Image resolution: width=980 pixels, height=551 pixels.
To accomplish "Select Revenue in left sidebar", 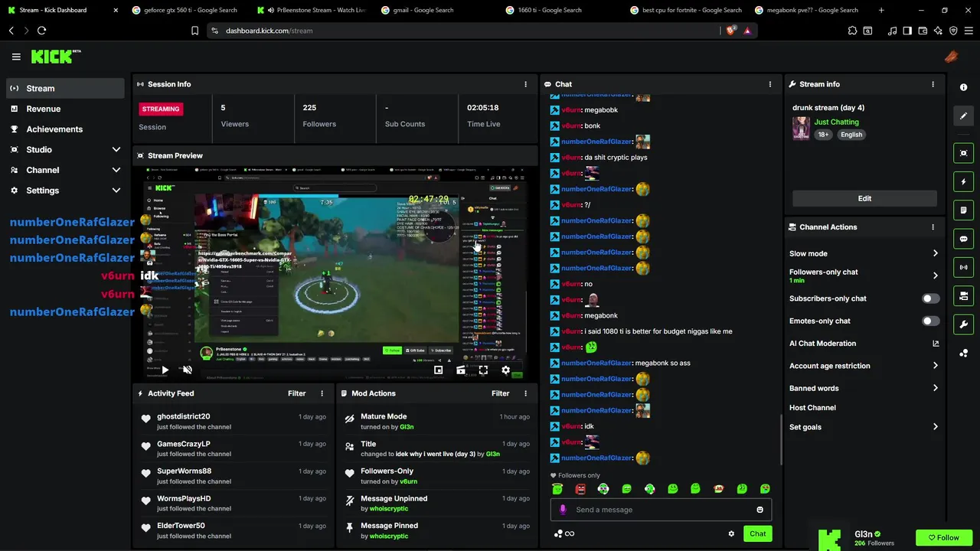I will click(x=66, y=109).
